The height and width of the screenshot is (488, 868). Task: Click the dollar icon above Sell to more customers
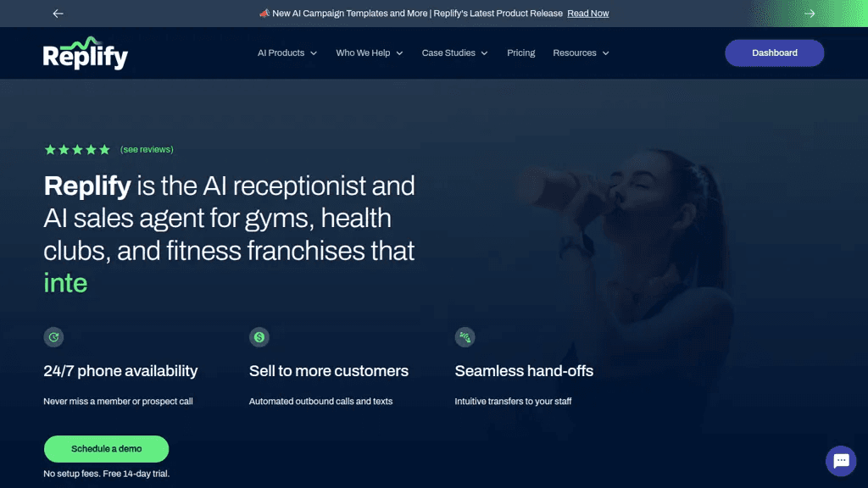(259, 337)
